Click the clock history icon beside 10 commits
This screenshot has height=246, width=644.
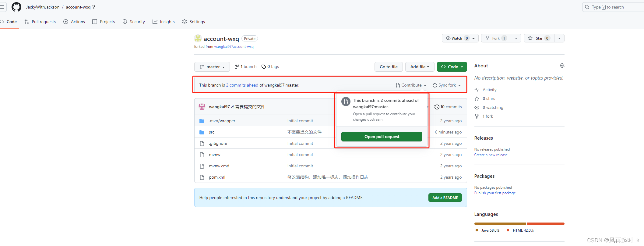tap(437, 107)
